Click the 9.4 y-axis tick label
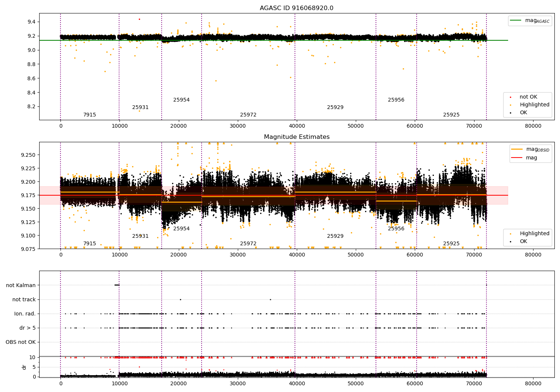 tap(31, 22)
